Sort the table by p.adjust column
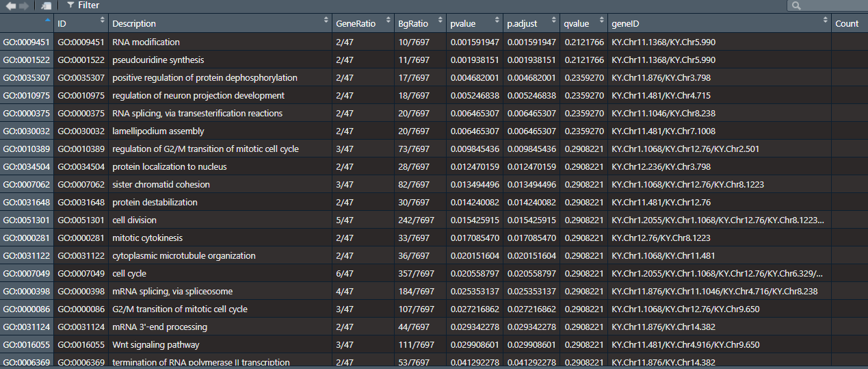The width and height of the screenshot is (868, 369). point(531,23)
